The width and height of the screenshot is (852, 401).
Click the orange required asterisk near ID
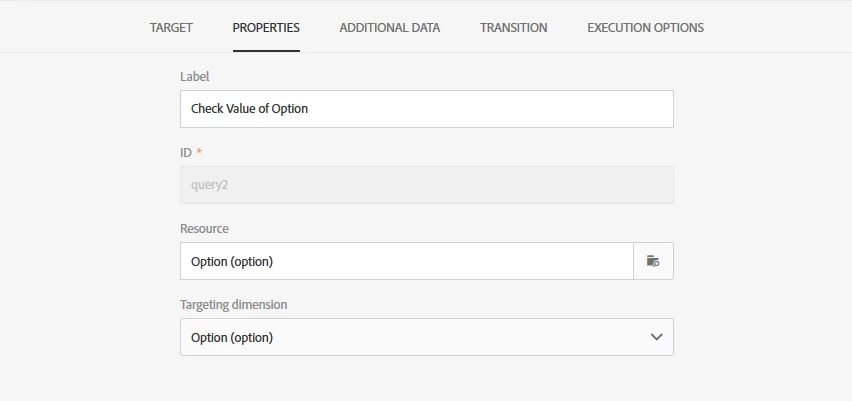click(199, 152)
